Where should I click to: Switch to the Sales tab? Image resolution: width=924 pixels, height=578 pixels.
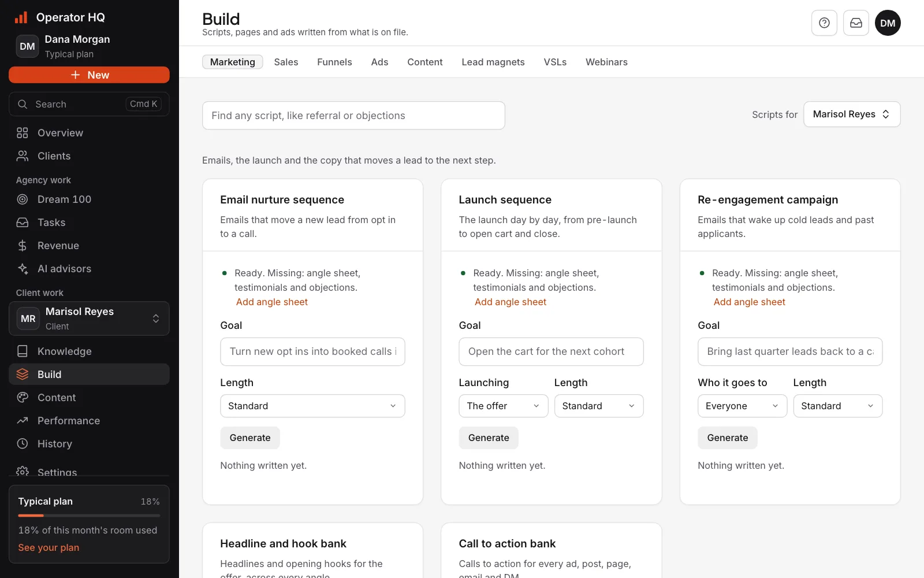tap(286, 62)
